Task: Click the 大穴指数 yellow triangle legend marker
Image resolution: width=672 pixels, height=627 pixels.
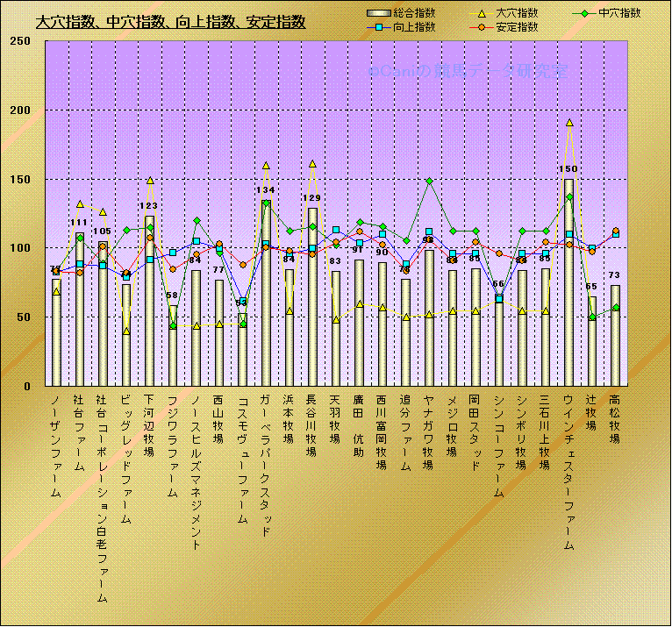Action: pyautogui.click(x=478, y=14)
